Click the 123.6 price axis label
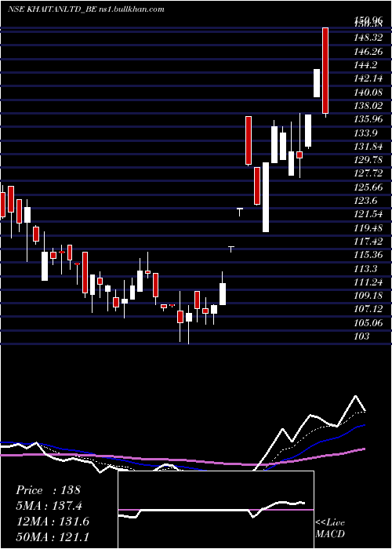This screenshot has width=392, height=549. tap(366, 201)
